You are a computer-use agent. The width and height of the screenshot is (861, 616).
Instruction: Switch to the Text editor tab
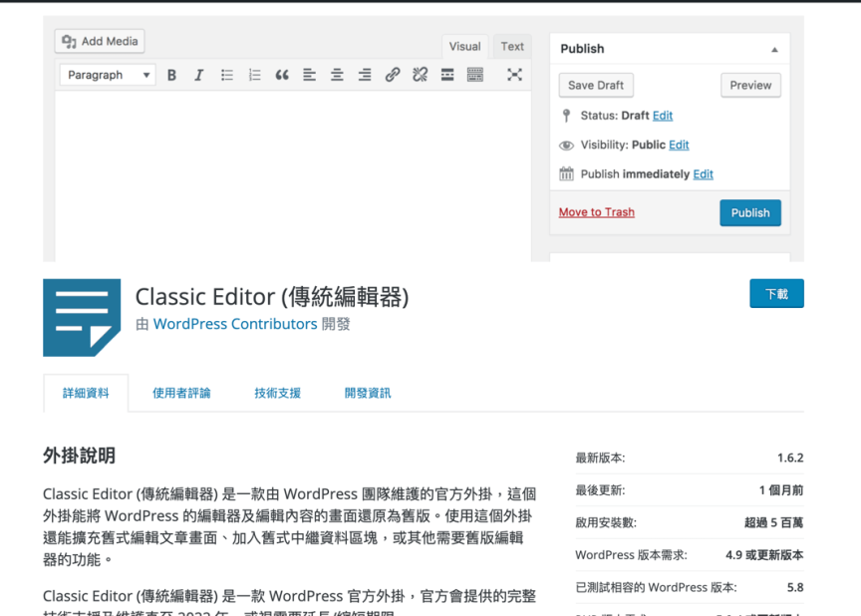(x=512, y=47)
